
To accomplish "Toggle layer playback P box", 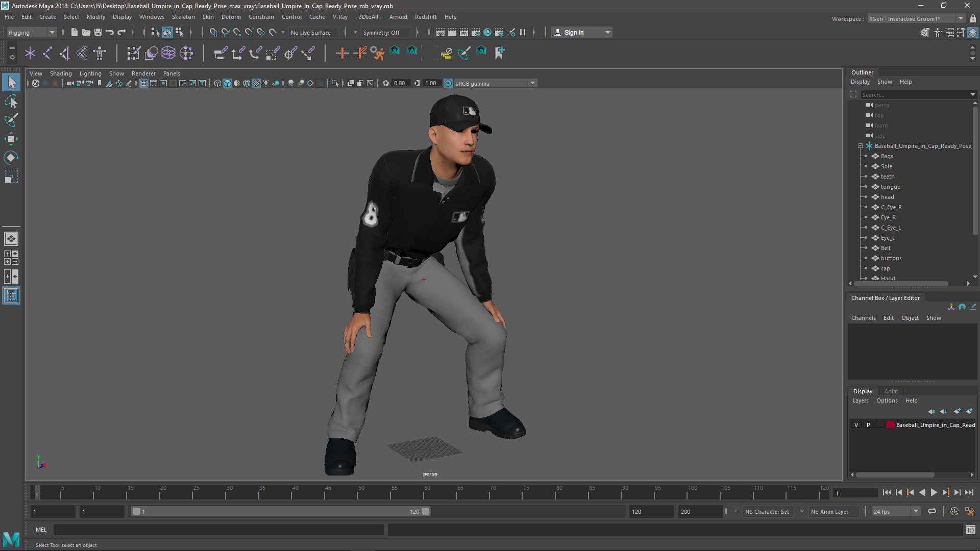I will [x=868, y=425].
